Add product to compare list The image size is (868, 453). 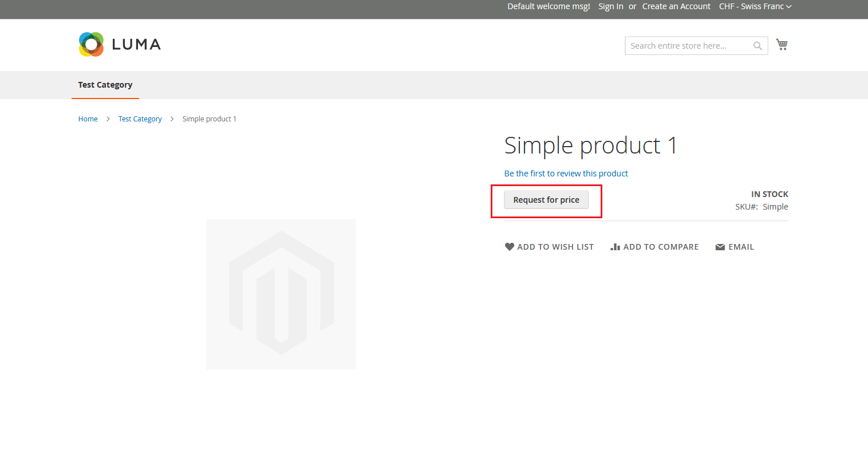[x=654, y=247]
